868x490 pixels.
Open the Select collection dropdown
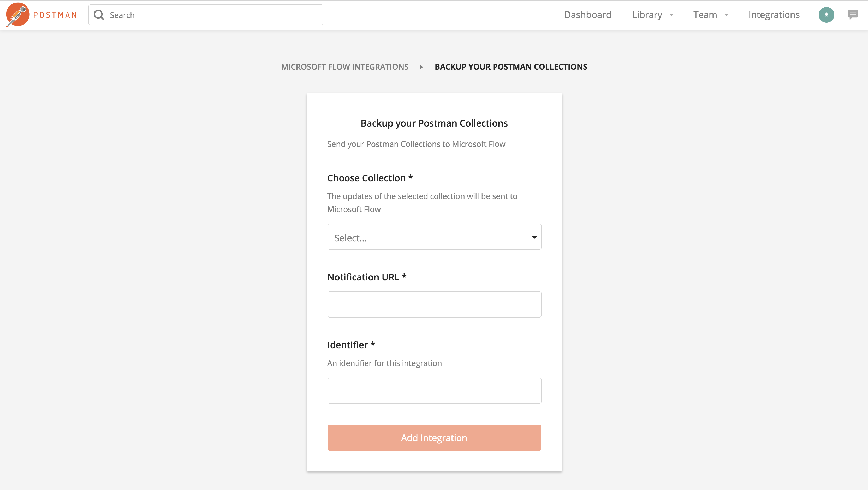coord(434,237)
